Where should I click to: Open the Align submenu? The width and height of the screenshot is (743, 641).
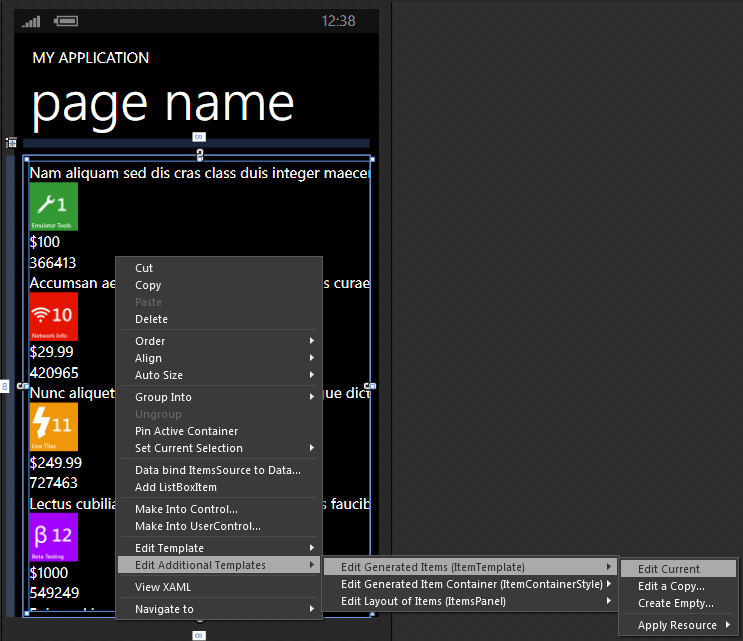148,358
